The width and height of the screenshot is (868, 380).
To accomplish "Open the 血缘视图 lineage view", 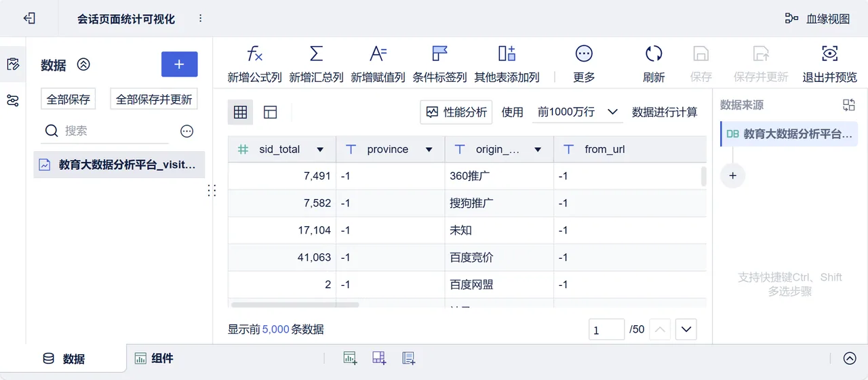I will (817, 18).
